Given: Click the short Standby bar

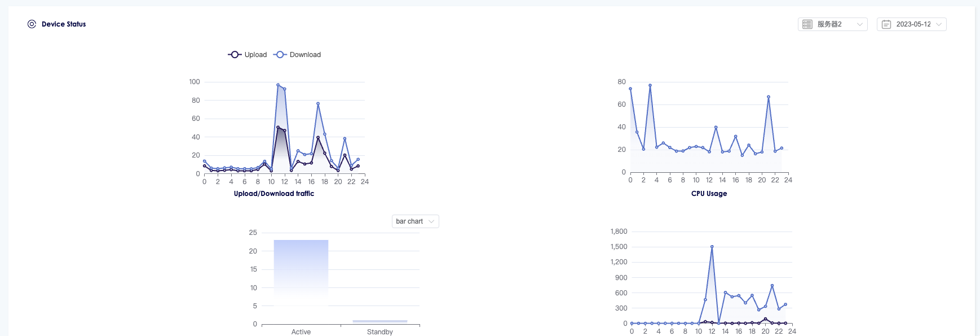Looking at the screenshot, I should [379, 322].
